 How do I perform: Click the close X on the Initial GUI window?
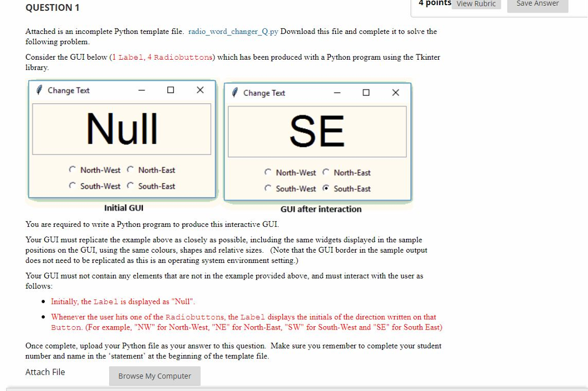[x=200, y=90]
